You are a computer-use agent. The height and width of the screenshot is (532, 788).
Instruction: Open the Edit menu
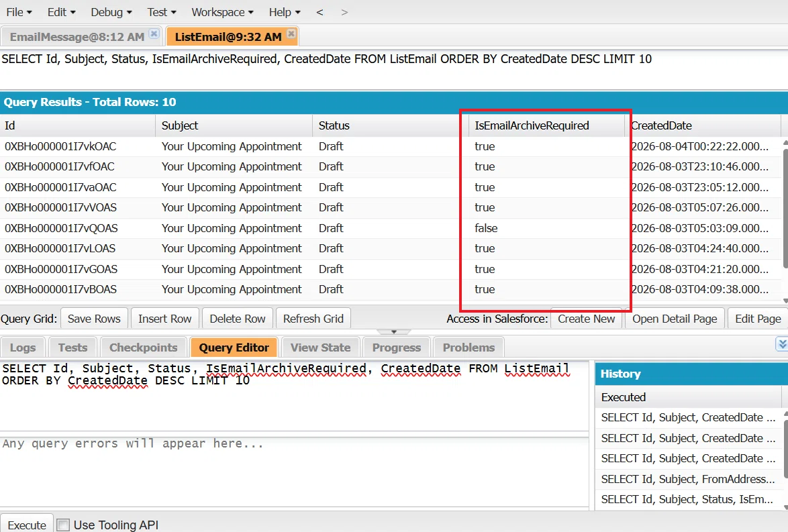tap(61, 12)
